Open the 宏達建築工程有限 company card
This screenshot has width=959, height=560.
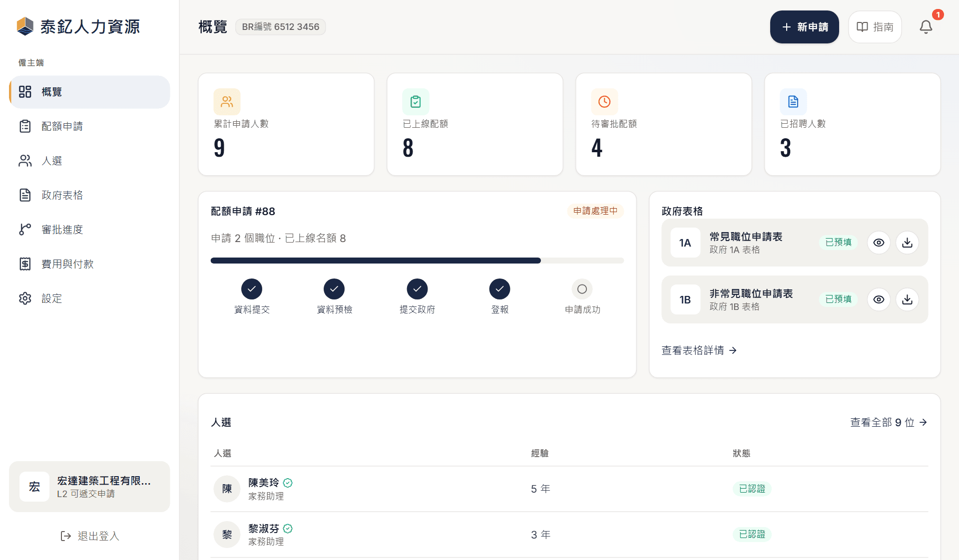(x=90, y=487)
